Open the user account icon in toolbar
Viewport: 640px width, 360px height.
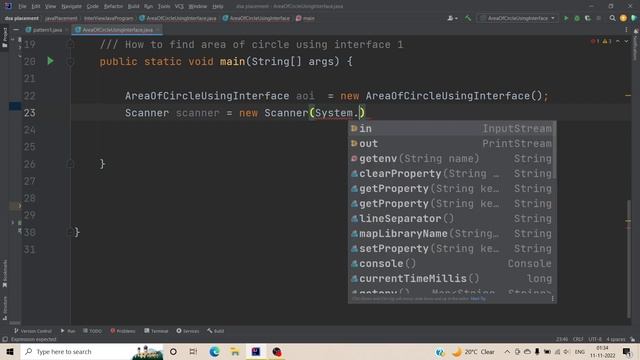[x=450, y=18]
